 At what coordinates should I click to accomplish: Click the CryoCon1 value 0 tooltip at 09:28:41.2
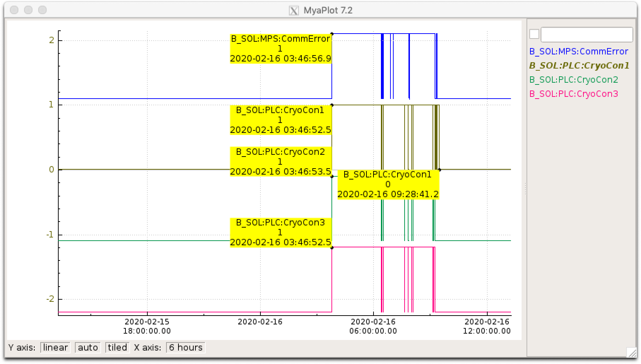[x=388, y=184]
